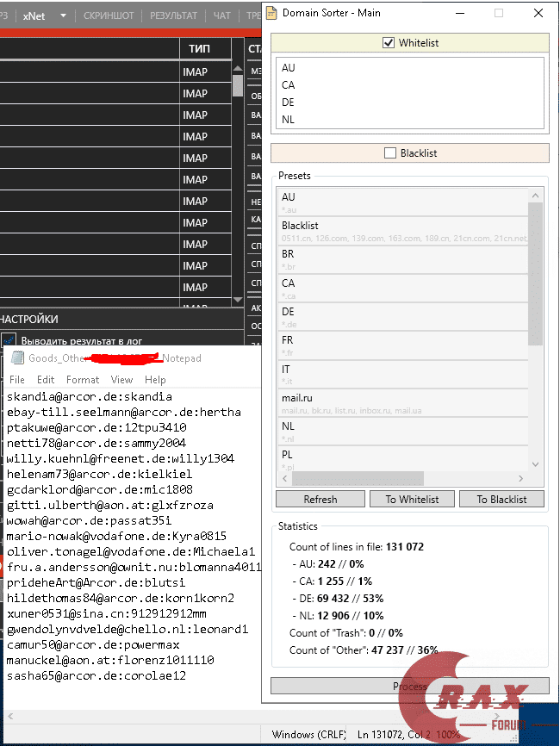Select the FR preset
This screenshot has height=746, width=560.
point(402,345)
